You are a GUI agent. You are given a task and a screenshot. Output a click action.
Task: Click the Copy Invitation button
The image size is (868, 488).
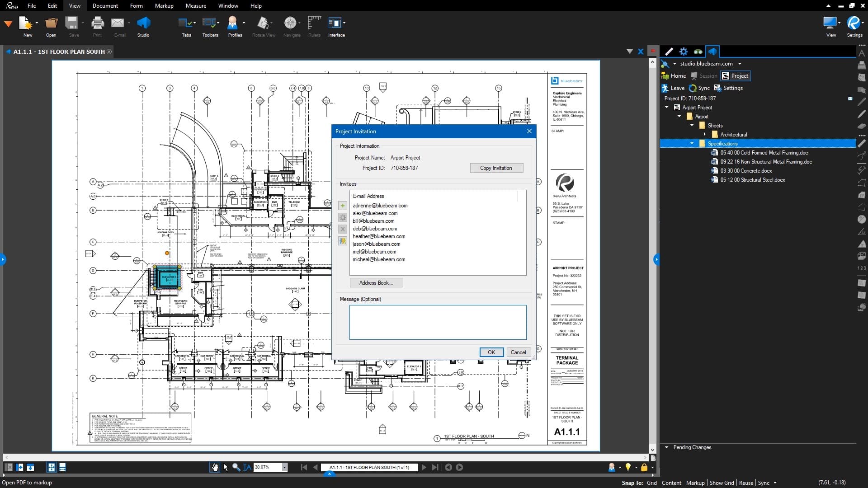coord(496,168)
